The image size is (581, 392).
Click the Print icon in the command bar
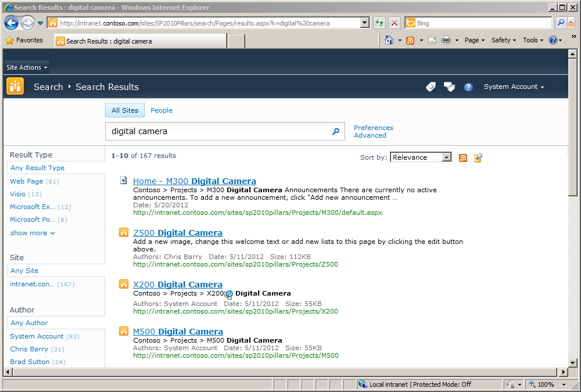(x=446, y=40)
